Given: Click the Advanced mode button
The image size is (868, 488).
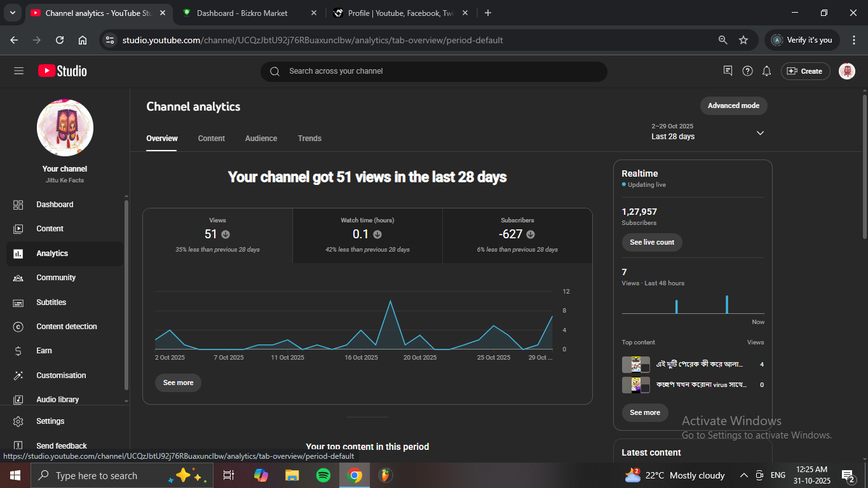Looking at the screenshot, I should click(733, 105).
